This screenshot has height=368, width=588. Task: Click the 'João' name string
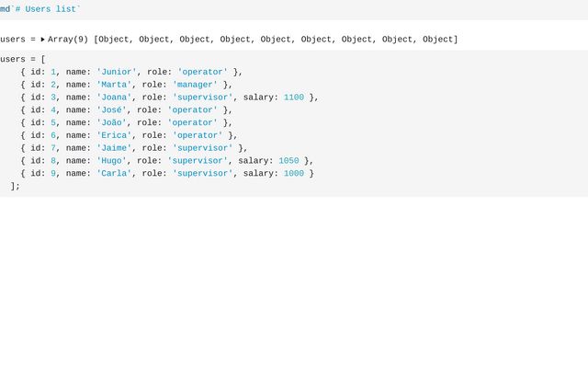[111, 122]
